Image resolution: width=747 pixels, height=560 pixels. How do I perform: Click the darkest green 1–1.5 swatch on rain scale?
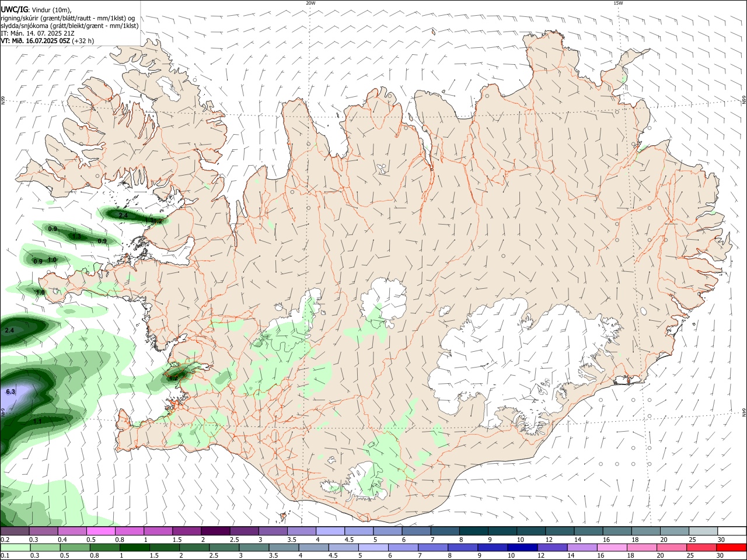coord(134,547)
